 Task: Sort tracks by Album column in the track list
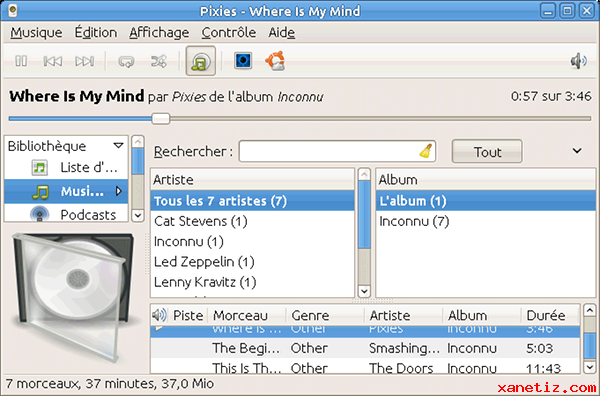pos(482,315)
